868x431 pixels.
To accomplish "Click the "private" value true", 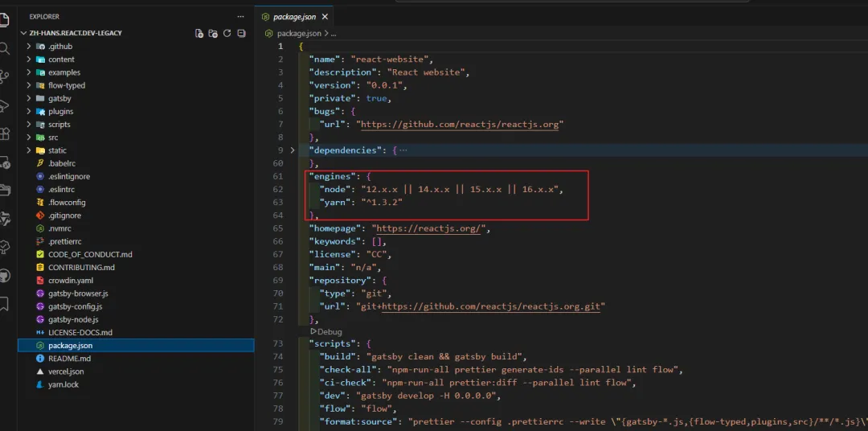I will tap(376, 98).
